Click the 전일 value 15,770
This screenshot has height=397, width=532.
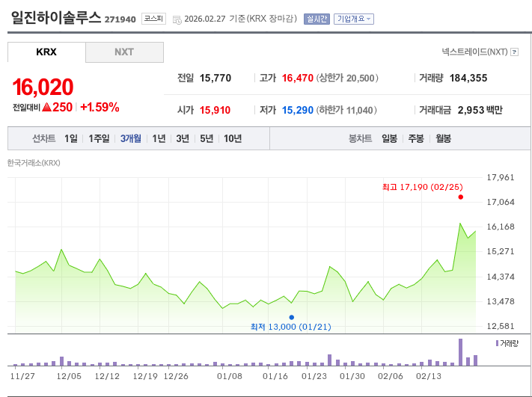pyautogui.click(x=215, y=79)
